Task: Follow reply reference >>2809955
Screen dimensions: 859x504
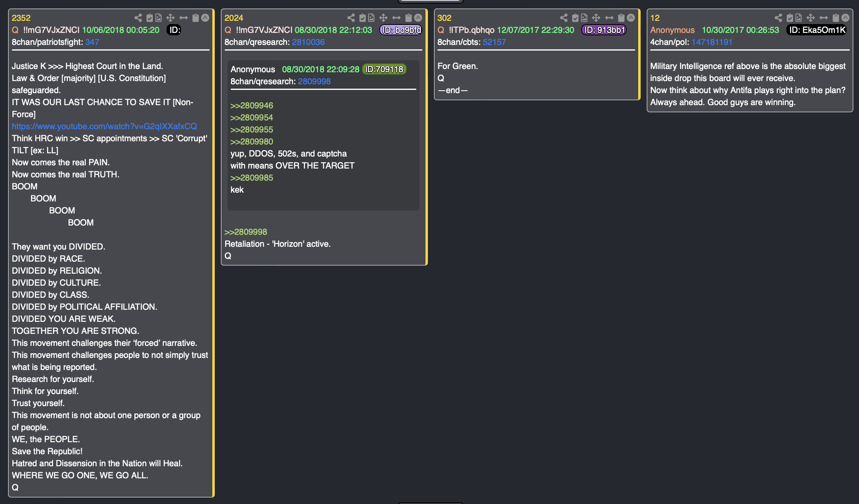Action: tap(252, 130)
